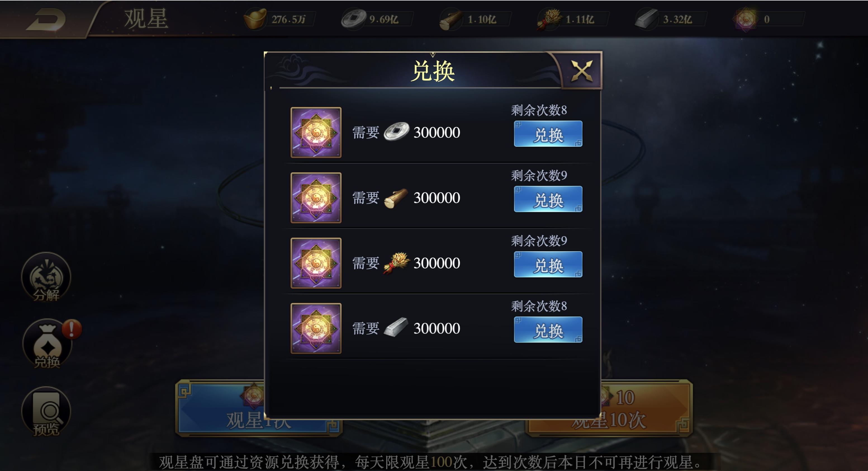Screen dimensions: 868x471
Task: Click the silver coin resource in top bar
Action: pos(353,19)
